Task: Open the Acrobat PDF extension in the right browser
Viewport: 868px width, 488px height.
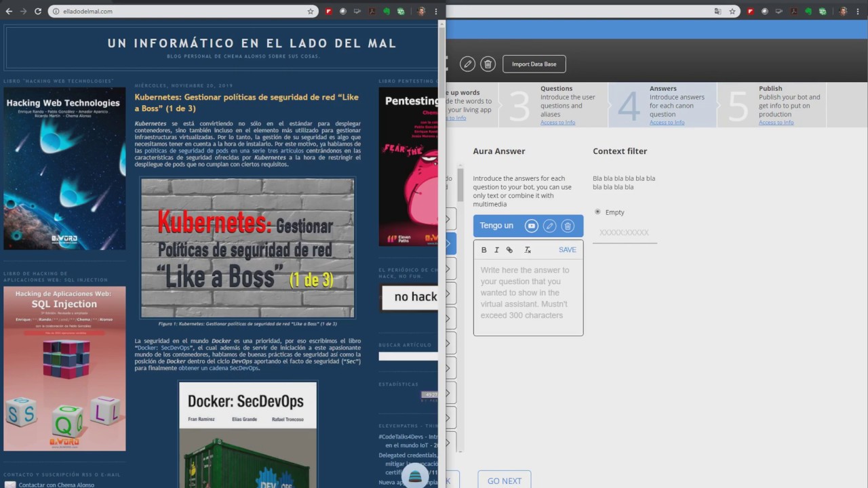Action: coord(794,12)
